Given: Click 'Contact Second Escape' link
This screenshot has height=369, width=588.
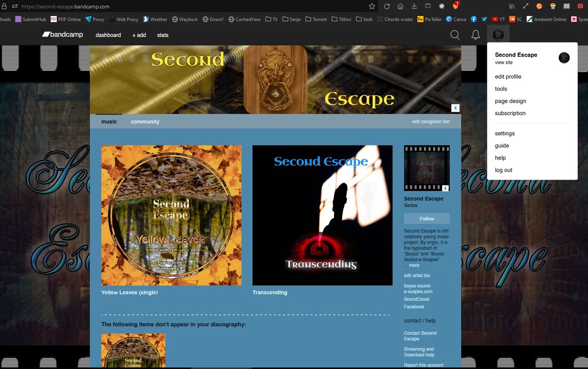Looking at the screenshot, I should 420,336.
